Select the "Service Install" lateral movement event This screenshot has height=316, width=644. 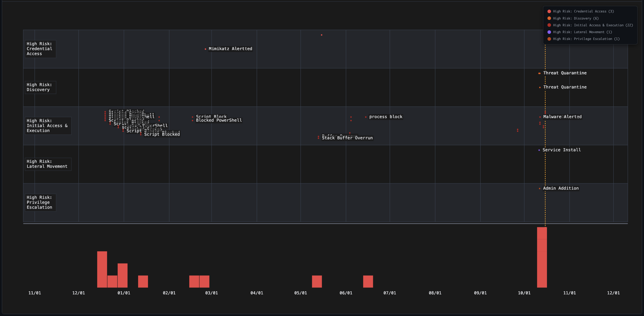(x=539, y=150)
